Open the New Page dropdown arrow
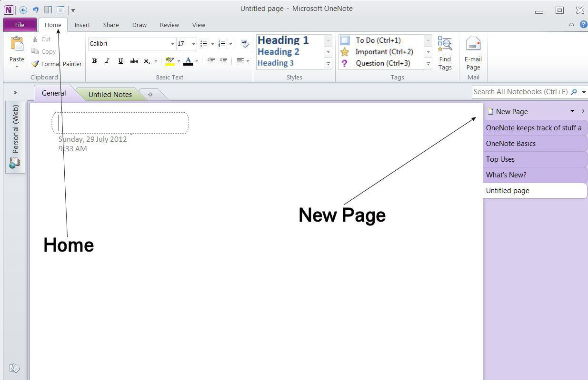 [572, 111]
